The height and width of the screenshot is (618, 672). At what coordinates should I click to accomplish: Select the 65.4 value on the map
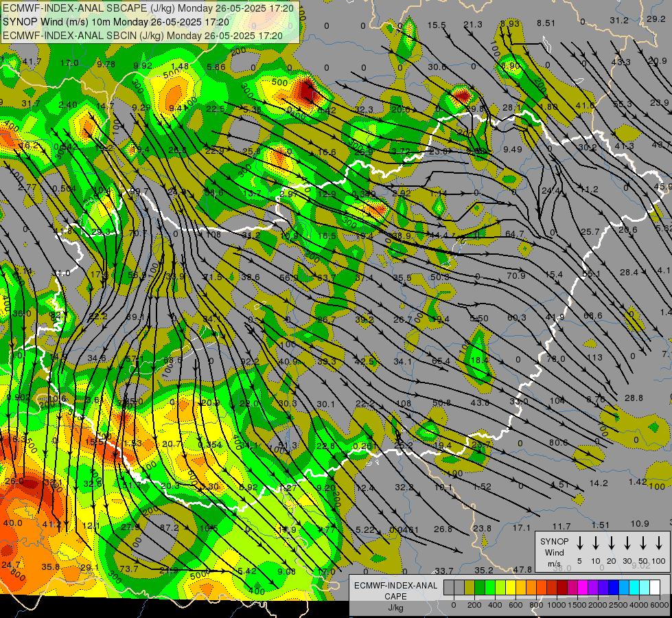[441, 361]
